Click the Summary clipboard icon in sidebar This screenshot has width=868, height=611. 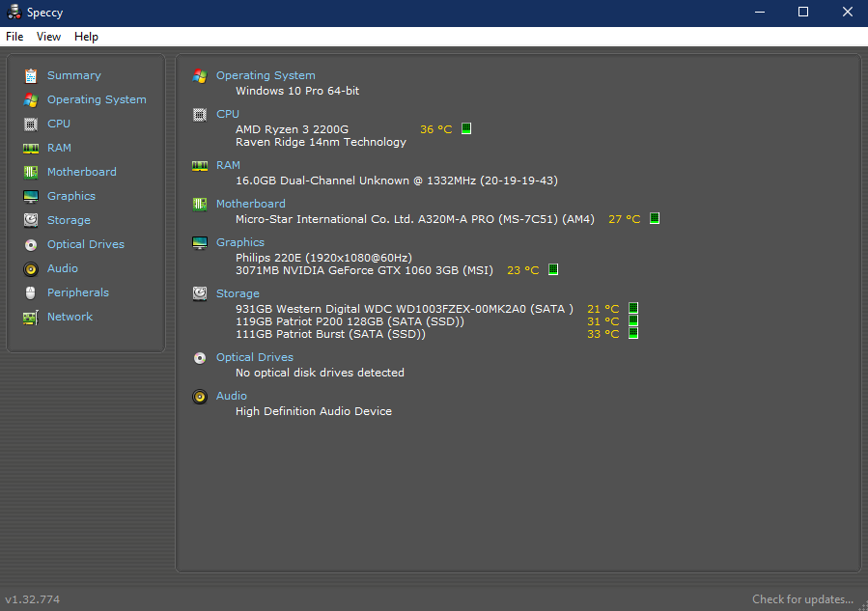click(x=30, y=75)
